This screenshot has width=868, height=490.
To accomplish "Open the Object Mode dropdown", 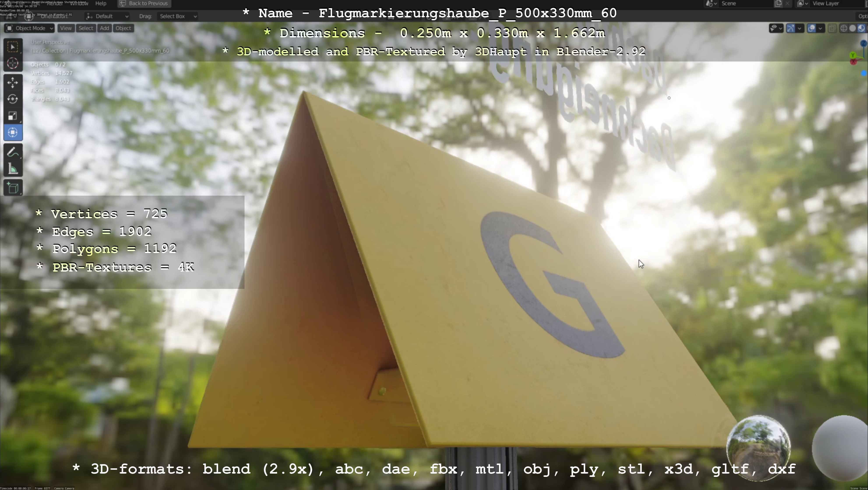I will [x=30, y=28].
